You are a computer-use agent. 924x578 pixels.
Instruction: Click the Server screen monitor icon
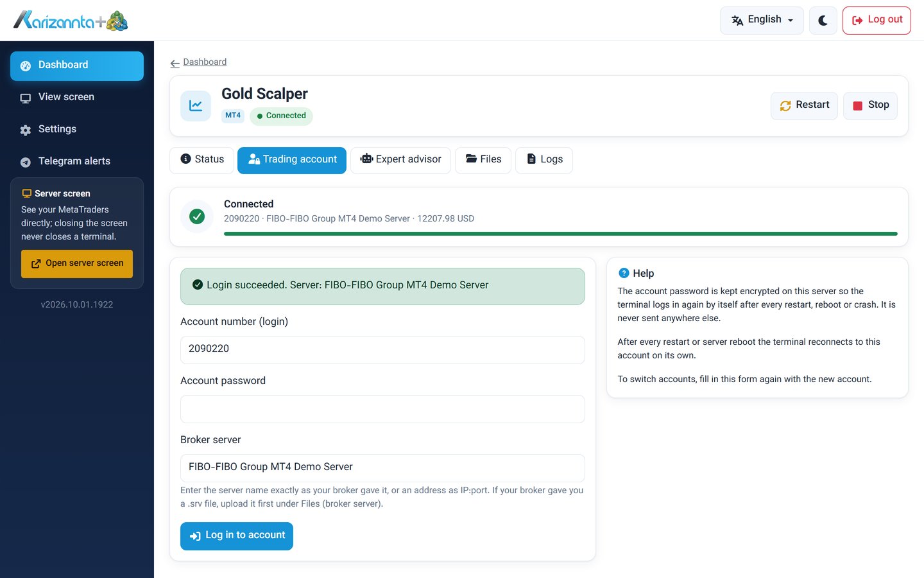27,194
